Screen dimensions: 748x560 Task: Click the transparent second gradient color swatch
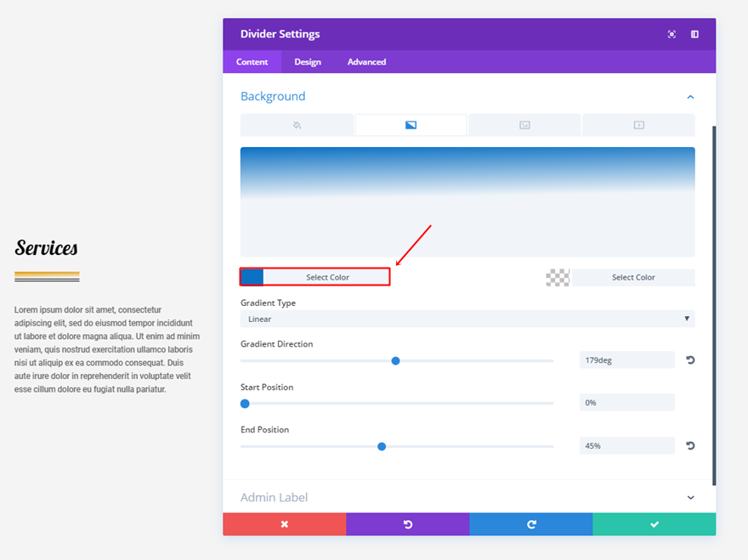pyautogui.click(x=558, y=277)
